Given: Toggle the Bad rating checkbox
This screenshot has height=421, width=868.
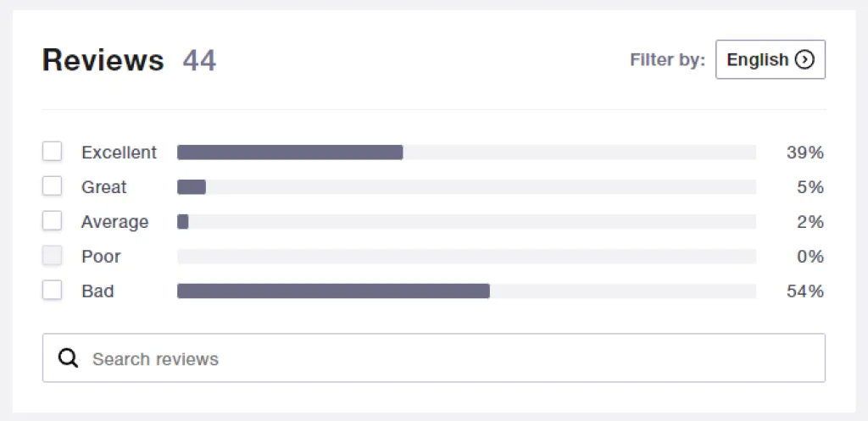Looking at the screenshot, I should pos(53,291).
